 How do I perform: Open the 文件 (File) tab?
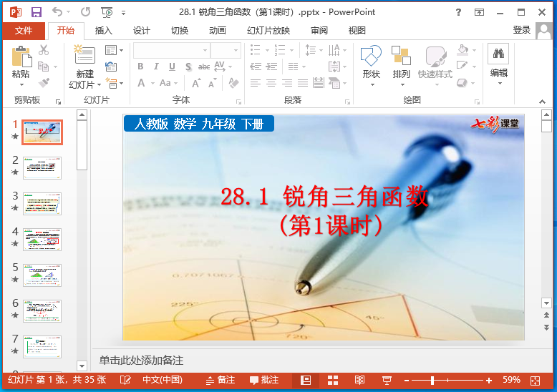coord(24,31)
